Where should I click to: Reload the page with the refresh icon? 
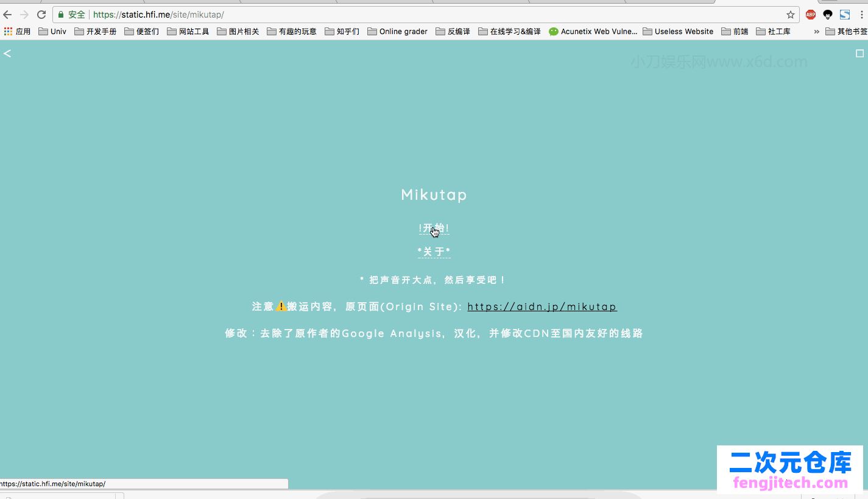click(x=41, y=15)
